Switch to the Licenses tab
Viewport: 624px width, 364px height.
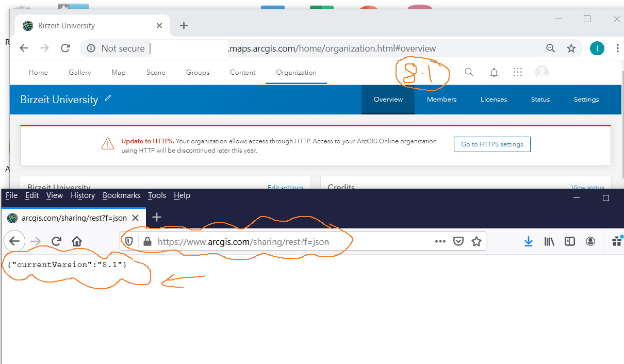click(494, 100)
